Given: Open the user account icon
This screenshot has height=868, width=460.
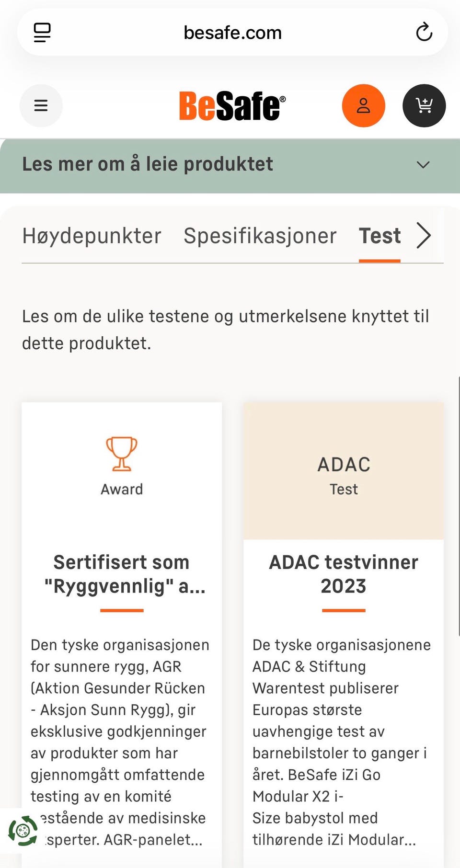Looking at the screenshot, I should [364, 105].
